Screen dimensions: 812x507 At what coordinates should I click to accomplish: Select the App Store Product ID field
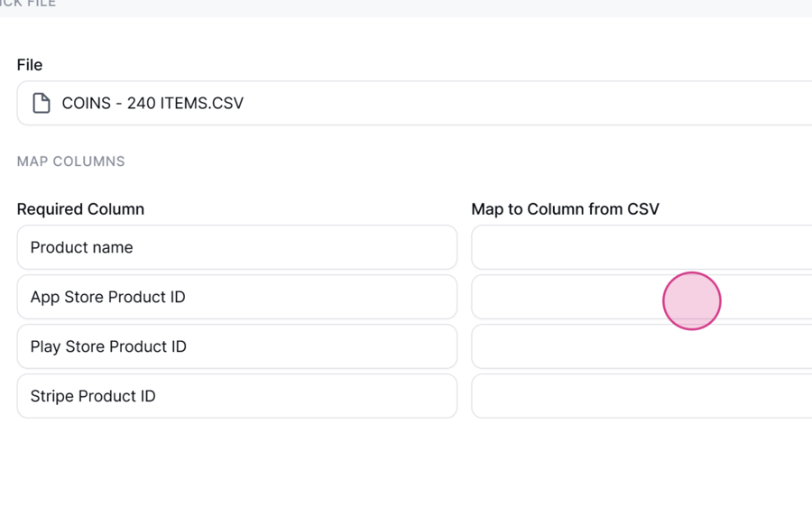pyautogui.click(x=237, y=297)
